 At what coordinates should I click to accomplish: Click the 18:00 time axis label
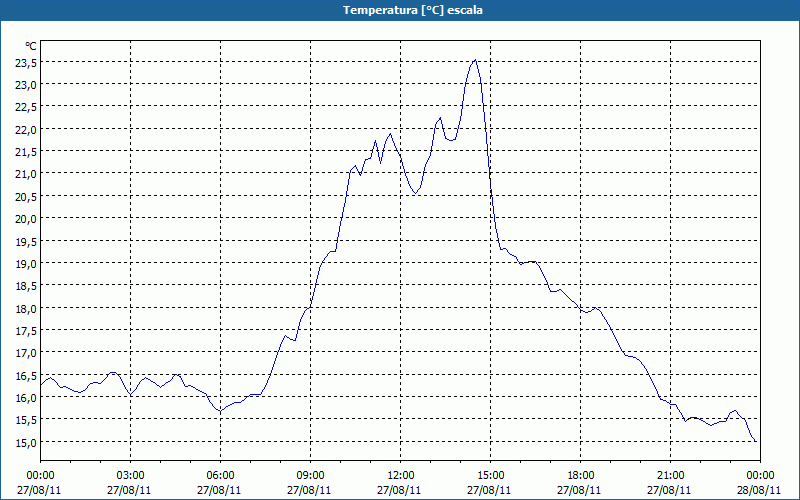[580, 476]
